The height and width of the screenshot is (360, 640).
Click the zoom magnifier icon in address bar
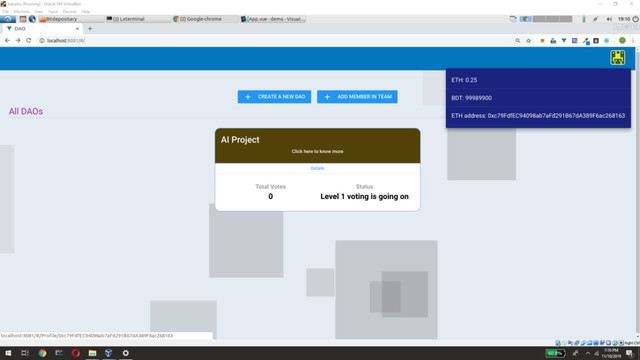tap(518, 40)
